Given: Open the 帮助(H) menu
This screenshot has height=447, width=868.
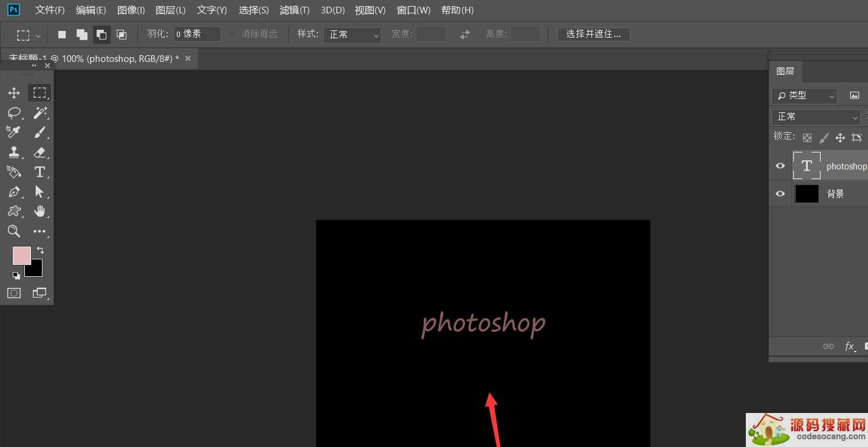Looking at the screenshot, I should pyautogui.click(x=457, y=10).
